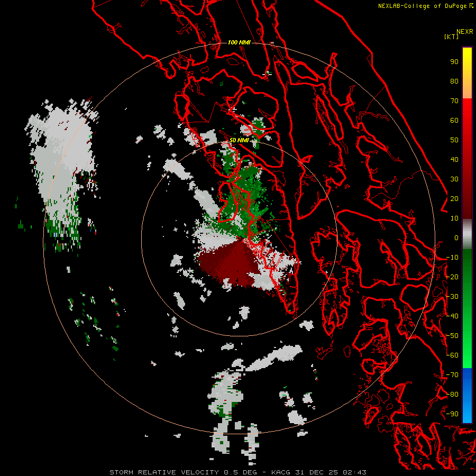Click the 30 value on the velocity scale

point(454,179)
